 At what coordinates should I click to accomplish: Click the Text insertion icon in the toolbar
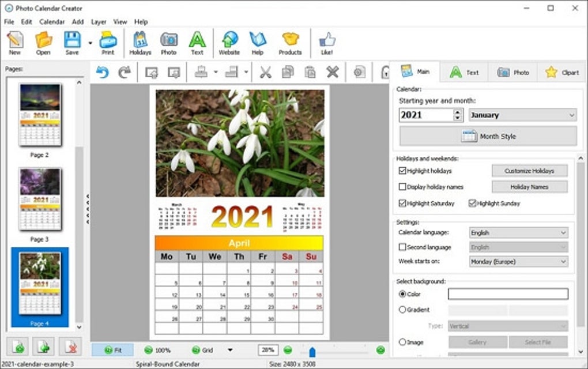[197, 42]
